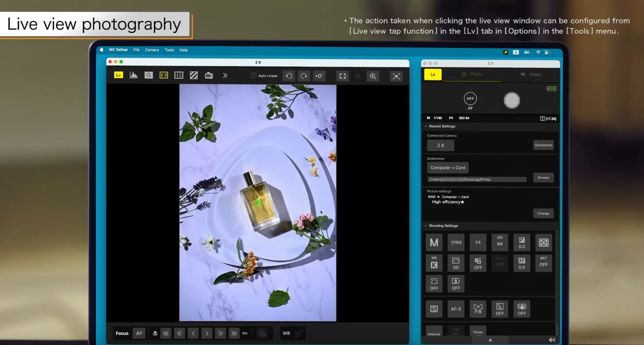Open the loupe zoom tool
The image size is (644, 345).
tap(148, 75)
